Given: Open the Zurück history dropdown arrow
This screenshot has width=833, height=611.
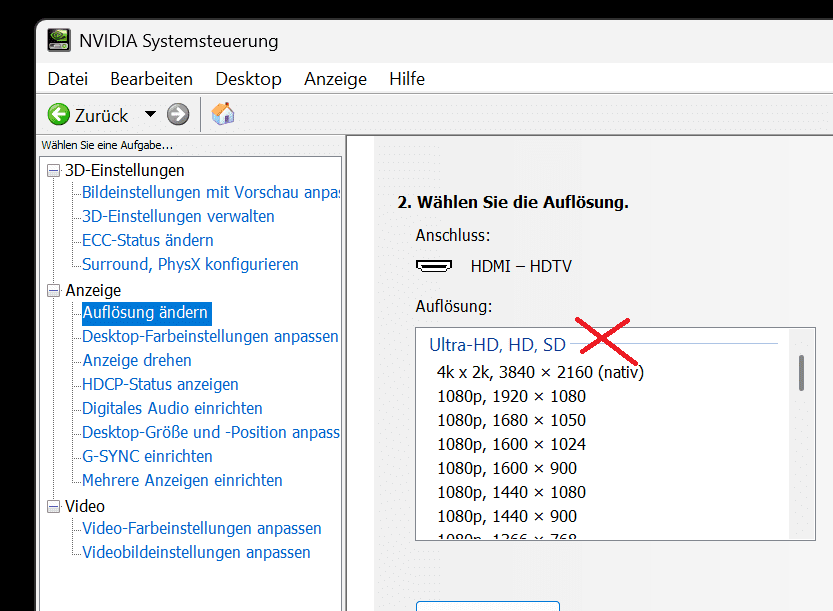Looking at the screenshot, I should tap(150, 114).
